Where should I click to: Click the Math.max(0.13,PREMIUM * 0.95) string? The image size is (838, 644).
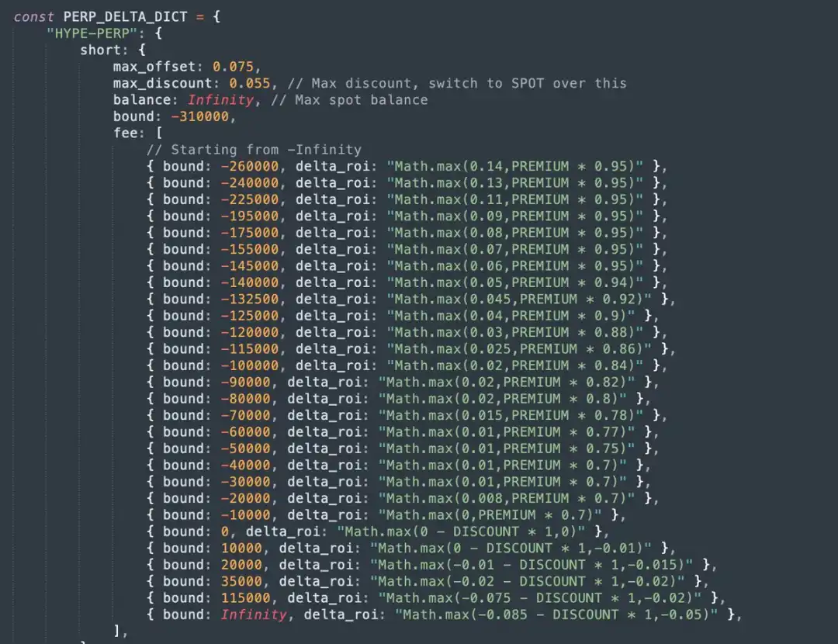coord(514,183)
